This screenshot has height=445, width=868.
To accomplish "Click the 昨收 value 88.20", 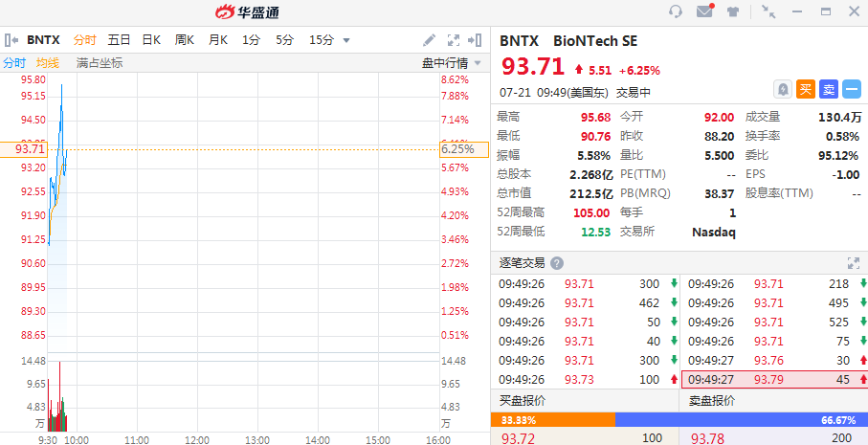I will [719, 136].
